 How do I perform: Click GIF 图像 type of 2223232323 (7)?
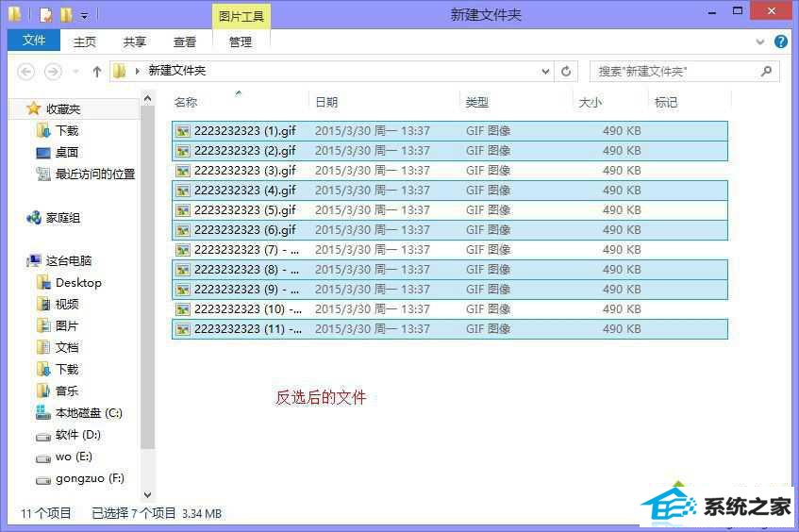click(488, 250)
